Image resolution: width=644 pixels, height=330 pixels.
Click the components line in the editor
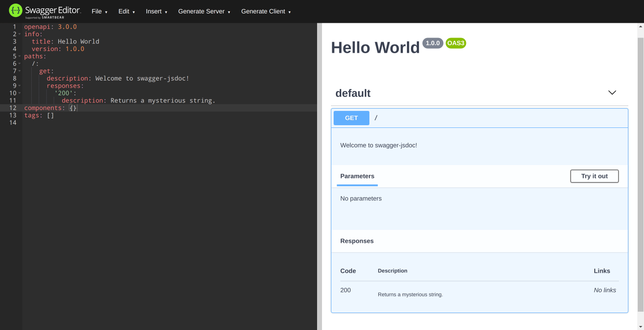[x=45, y=108]
